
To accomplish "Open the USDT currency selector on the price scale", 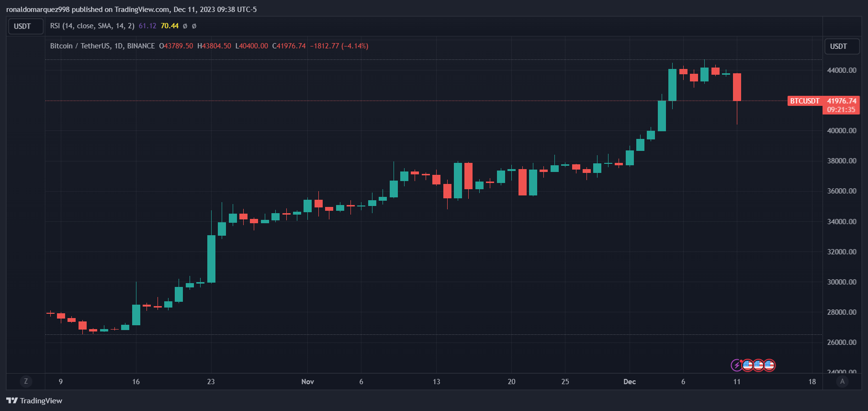I will (842, 46).
